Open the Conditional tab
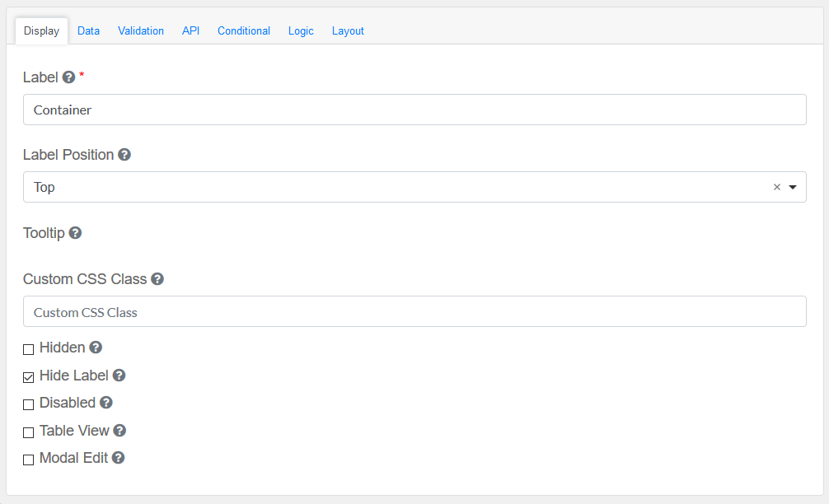The width and height of the screenshot is (829, 504). tap(244, 30)
